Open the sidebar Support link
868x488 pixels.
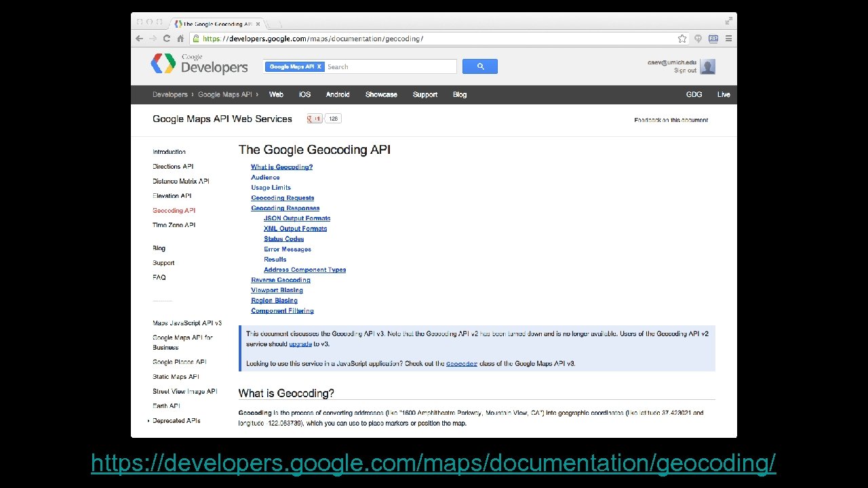point(163,263)
